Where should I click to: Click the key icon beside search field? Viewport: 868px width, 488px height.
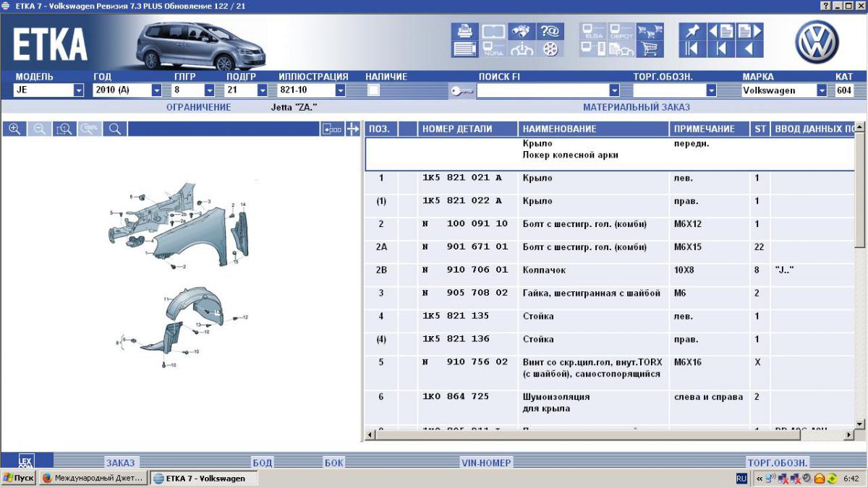[x=461, y=90]
